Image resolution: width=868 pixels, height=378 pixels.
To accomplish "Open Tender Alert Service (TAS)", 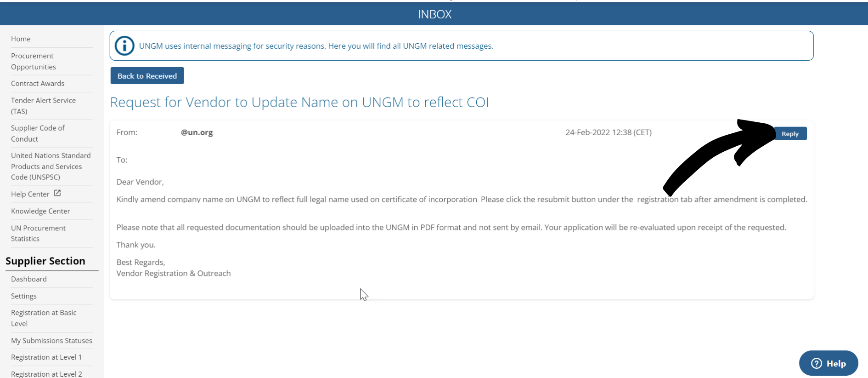I will click(44, 106).
